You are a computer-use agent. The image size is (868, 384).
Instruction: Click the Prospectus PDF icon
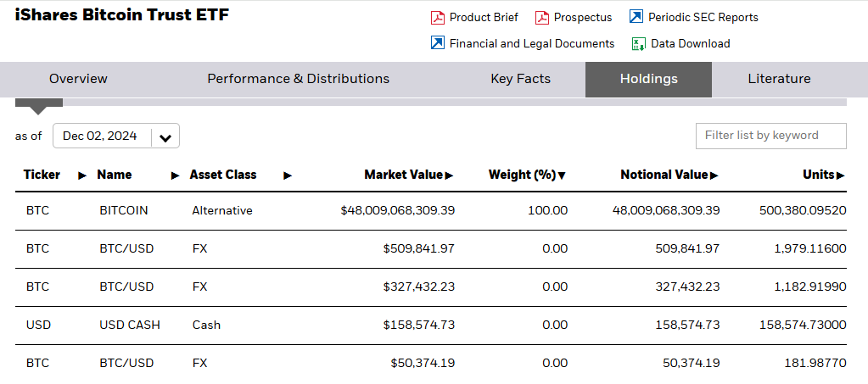(542, 18)
